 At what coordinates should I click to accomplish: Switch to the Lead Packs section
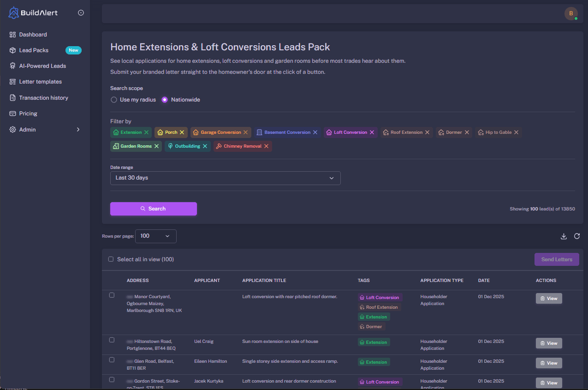pyautogui.click(x=34, y=50)
